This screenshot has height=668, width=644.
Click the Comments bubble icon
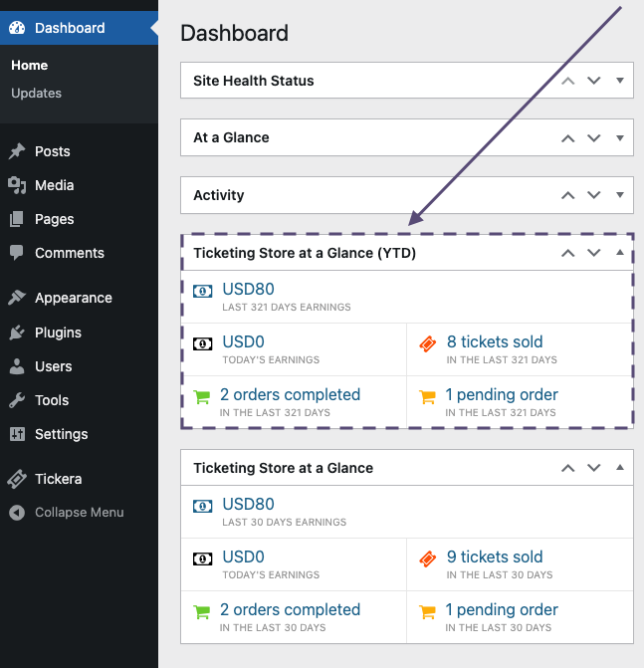[x=17, y=253]
